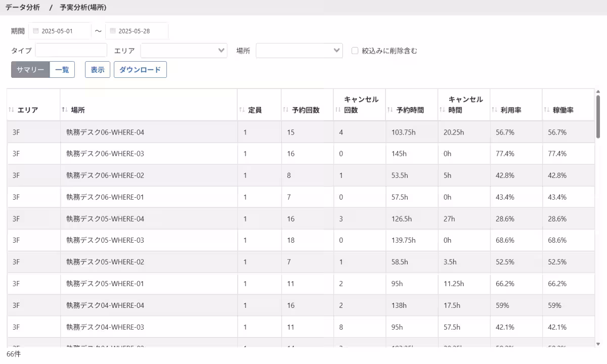607x364 pixels.
Task: Click sort icon for キャンセル回数 column
Action: (x=338, y=110)
